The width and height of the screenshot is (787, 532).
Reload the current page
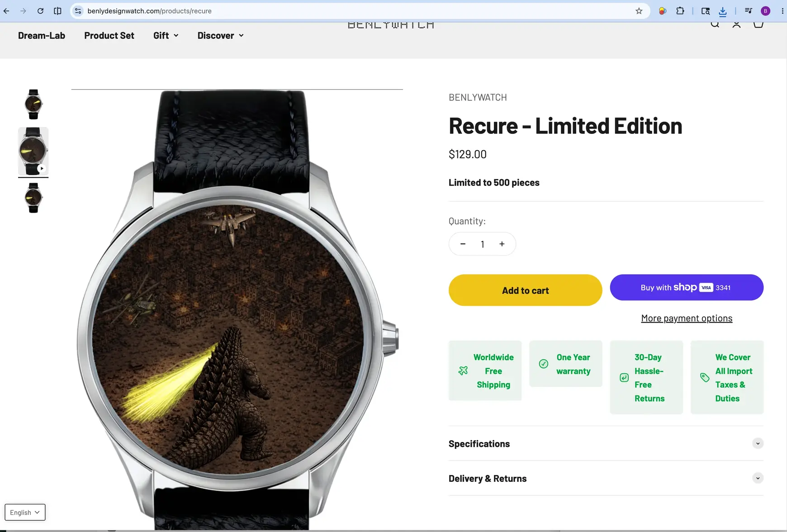click(40, 11)
